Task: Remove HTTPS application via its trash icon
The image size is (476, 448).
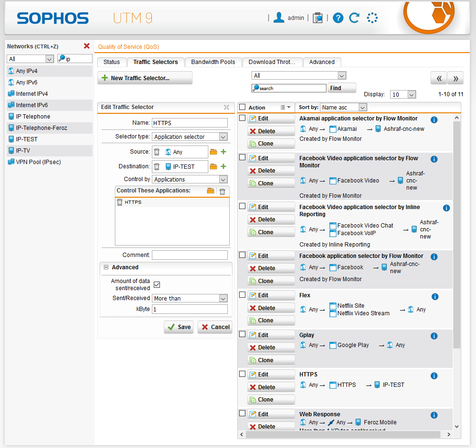Action: (x=120, y=202)
